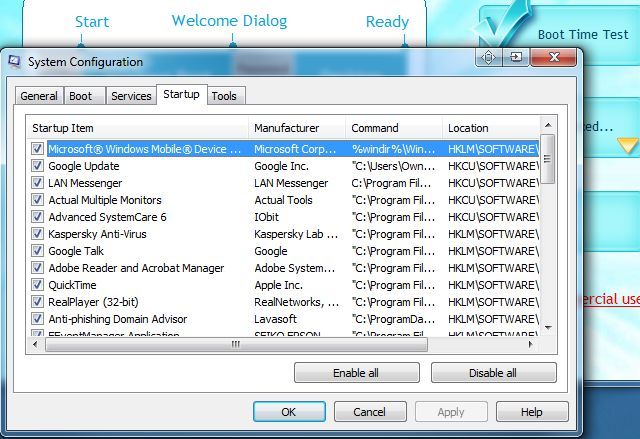Select the Kaspersky Anti-Virus row name
This screenshot has height=439, width=640.
pyautogui.click(x=97, y=234)
